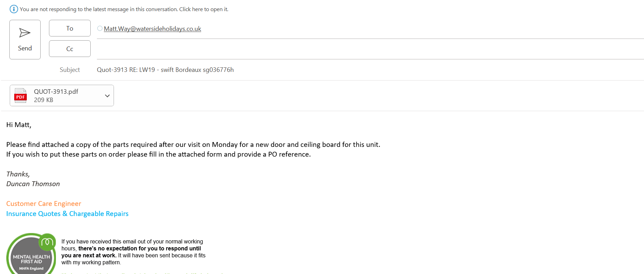Expand the QUOT-3913.pdf attachment dropdown arrow

click(x=107, y=96)
